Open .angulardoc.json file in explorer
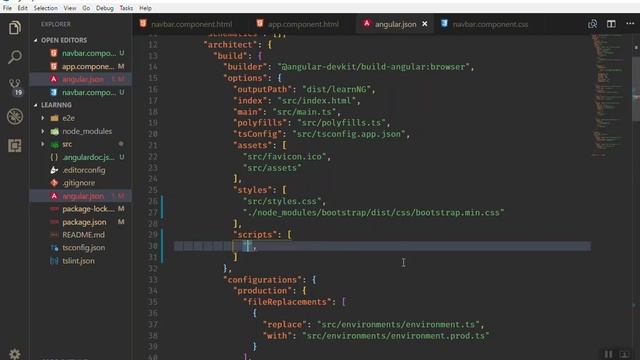This screenshot has width=640, height=360. (x=81, y=157)
